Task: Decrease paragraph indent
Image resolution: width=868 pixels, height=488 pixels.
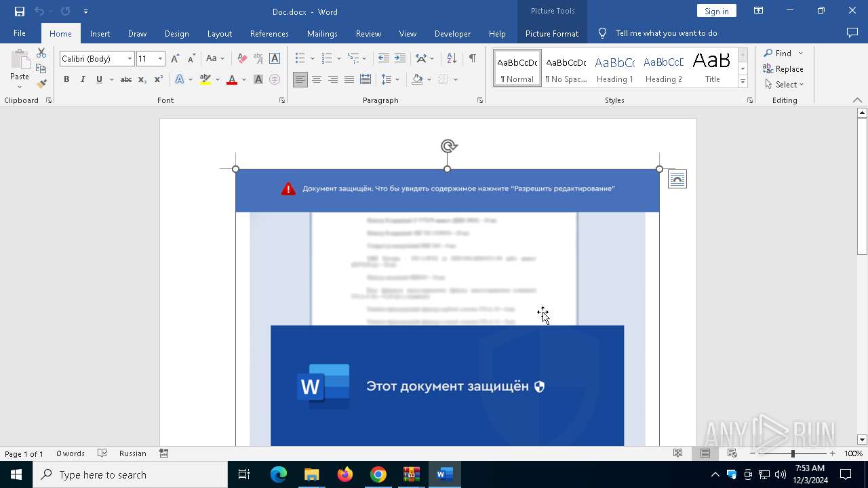Action: tap(384, 59)
